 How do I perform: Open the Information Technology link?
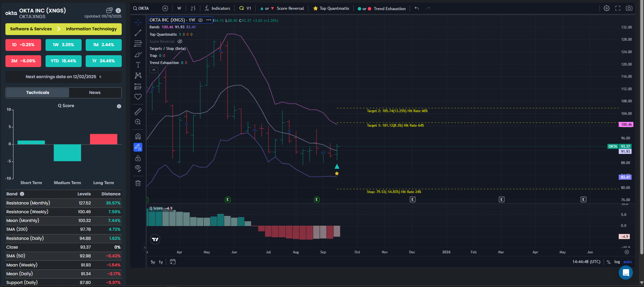coord(91,29)
